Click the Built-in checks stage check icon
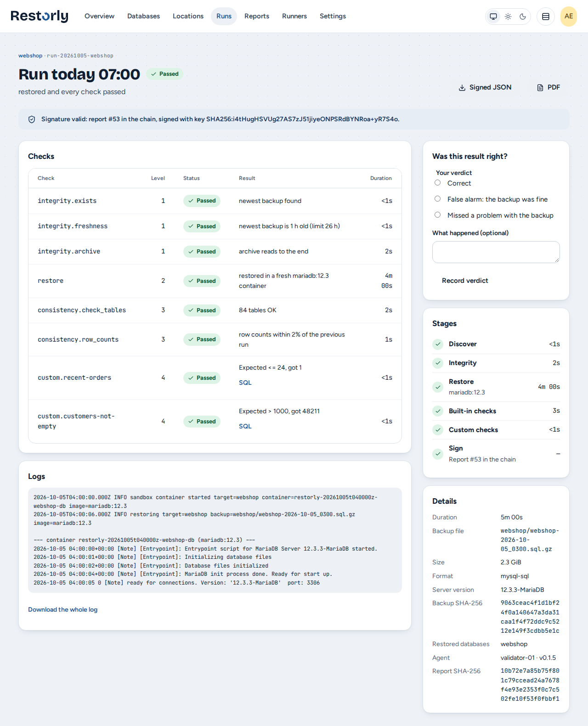This screenshot has width=588, height=726. point(438,411)
